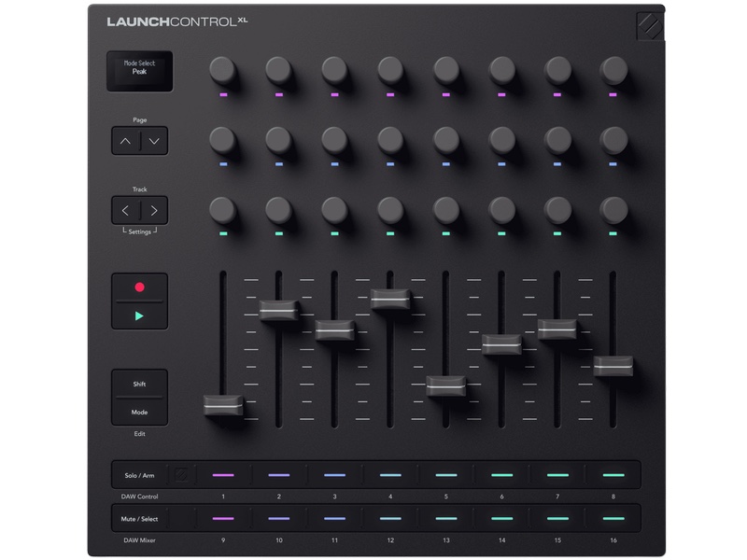Toggle channel button 2 in the DAW Control row

278,475
